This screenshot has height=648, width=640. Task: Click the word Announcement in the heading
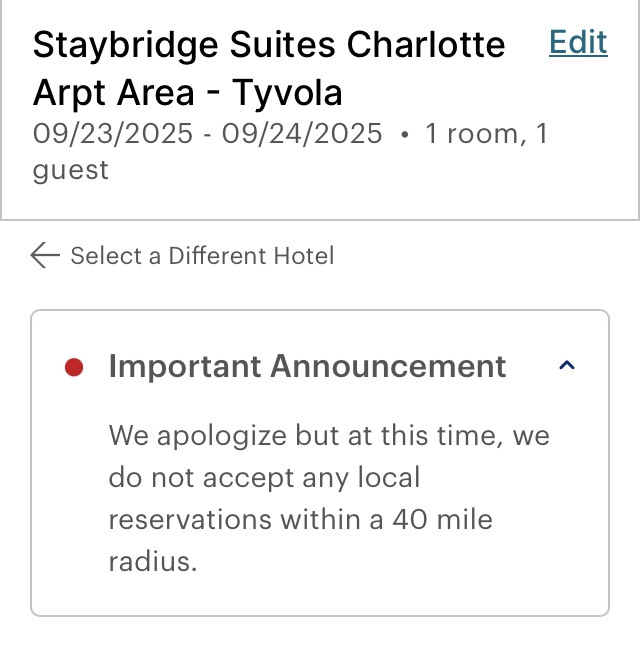click(388, 366)
